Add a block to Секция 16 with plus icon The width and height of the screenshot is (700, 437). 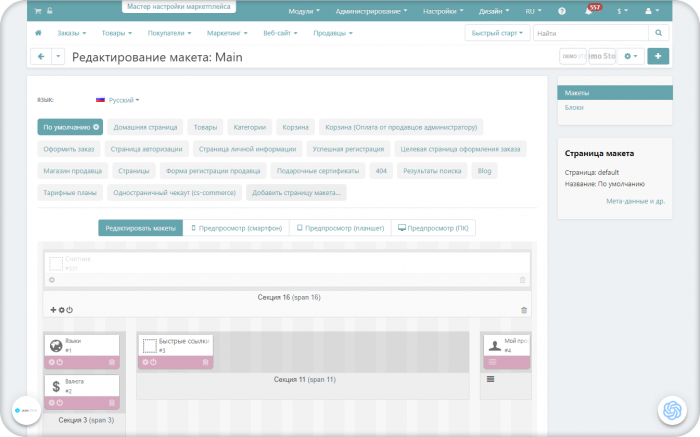pyautogui.click(x=53, y=310)
